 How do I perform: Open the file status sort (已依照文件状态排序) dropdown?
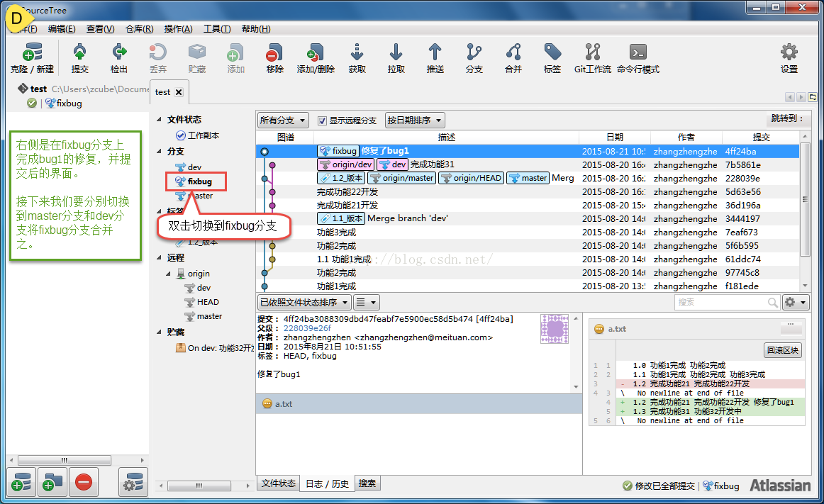(304, 302)
